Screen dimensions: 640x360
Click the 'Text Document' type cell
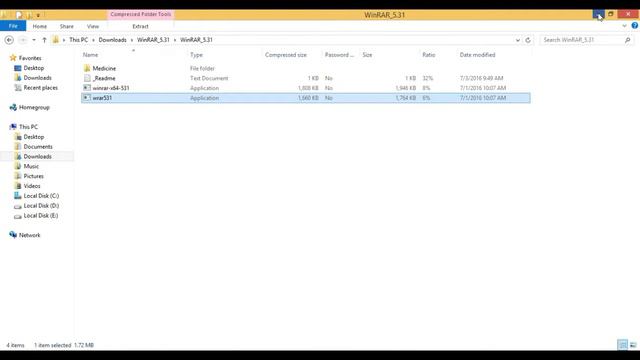click(x=209, y=78)
